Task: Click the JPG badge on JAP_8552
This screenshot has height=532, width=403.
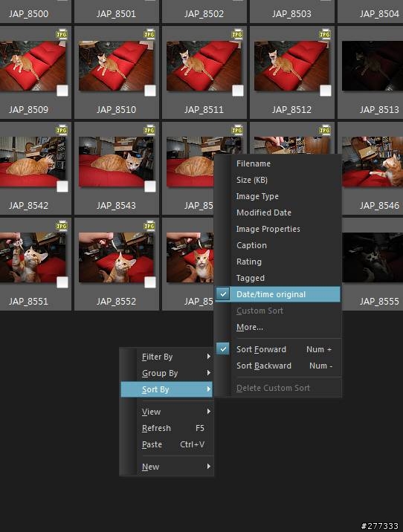Action: click(149, 226)
